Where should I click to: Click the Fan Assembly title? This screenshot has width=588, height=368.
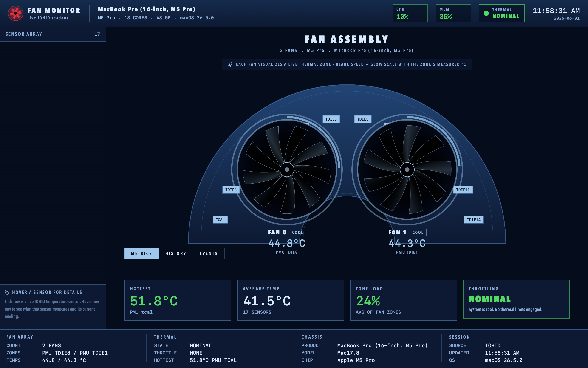coord(347,39)
